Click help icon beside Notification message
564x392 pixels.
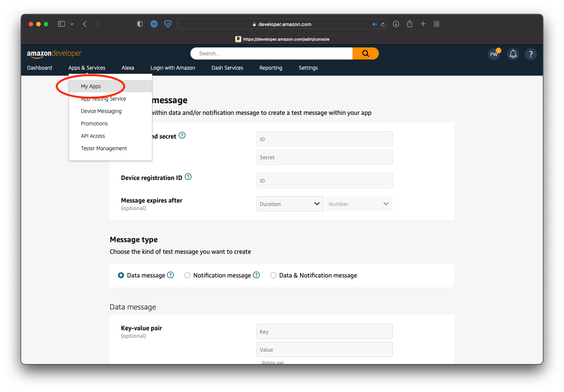click(x=256, y=275)
